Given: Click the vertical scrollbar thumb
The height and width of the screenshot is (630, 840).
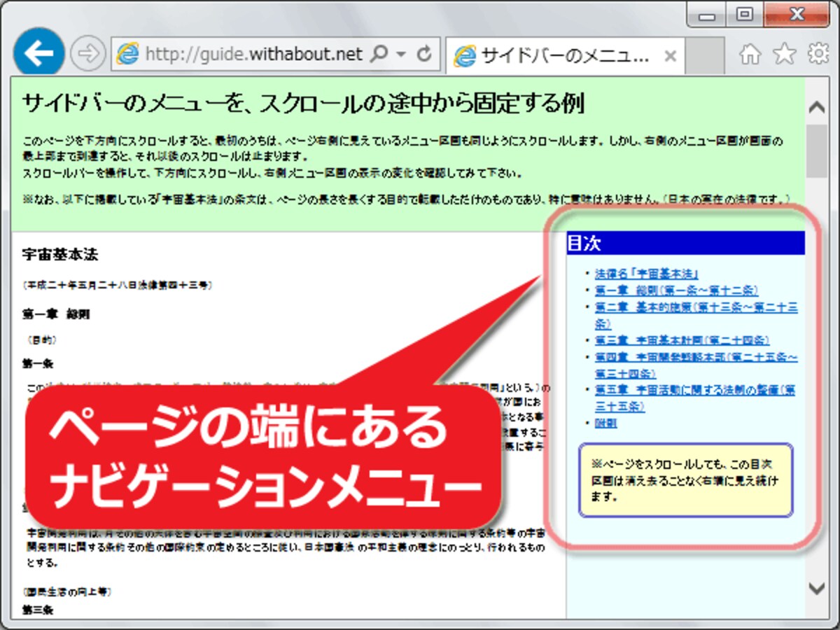Looking at the screenshot, I should 816,152.
